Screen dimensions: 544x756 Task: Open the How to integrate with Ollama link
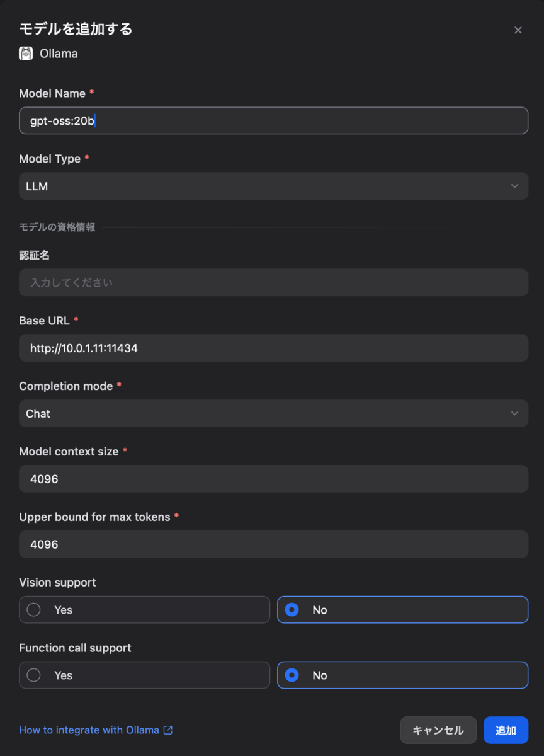point(88,730)
